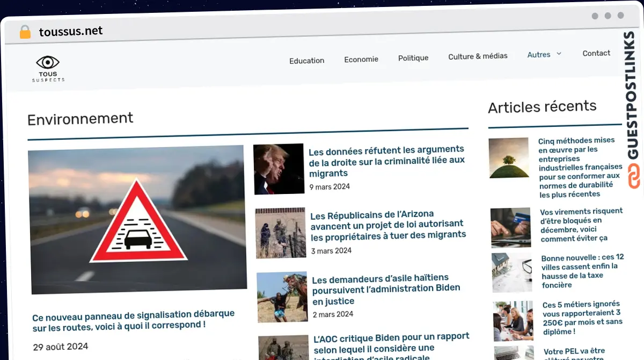Open 'Ces 5 métiers ignorés' article

coord(583,318)
